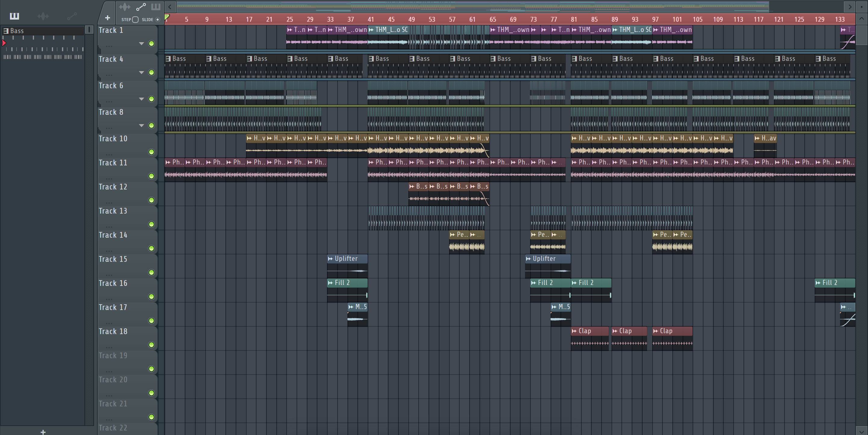Click the dot button in the top-right corner
This screenshot has width=868, height=435.
pos(862,7)
